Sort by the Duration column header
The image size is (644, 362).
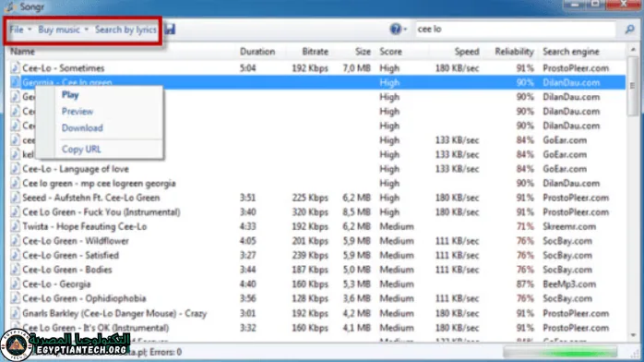[257, 52]
